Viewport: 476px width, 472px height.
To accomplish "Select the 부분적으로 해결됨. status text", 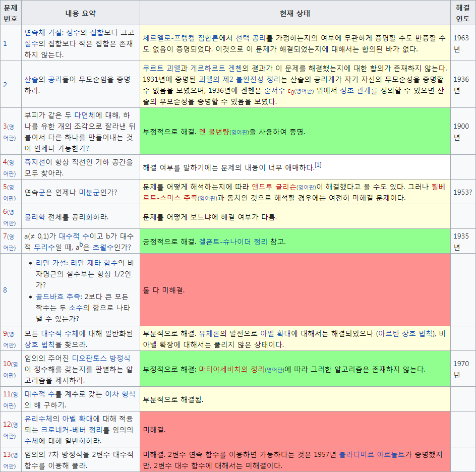I will coord(173,399).
